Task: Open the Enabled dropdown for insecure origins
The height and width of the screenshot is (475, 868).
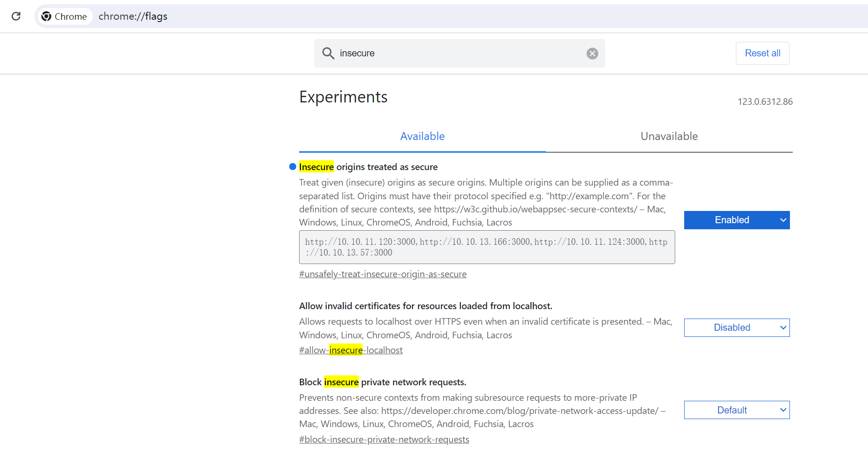Action: coord(736,220)
